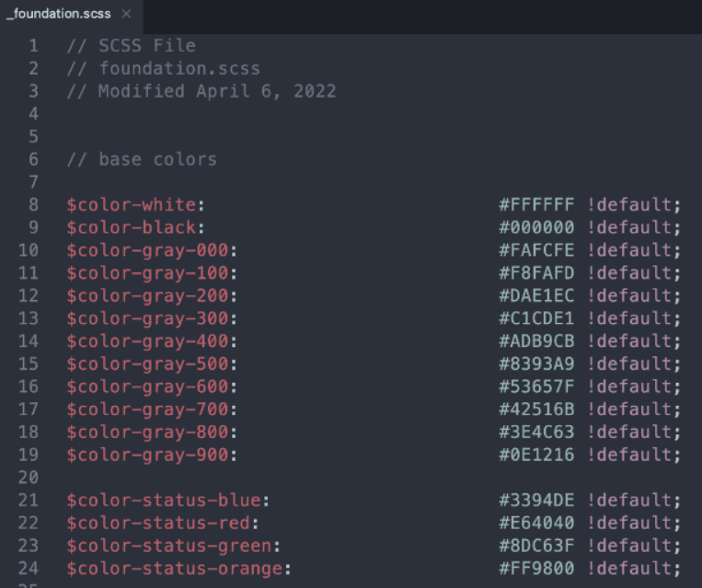Click the #ADB9CB hex value

point(536,341)
